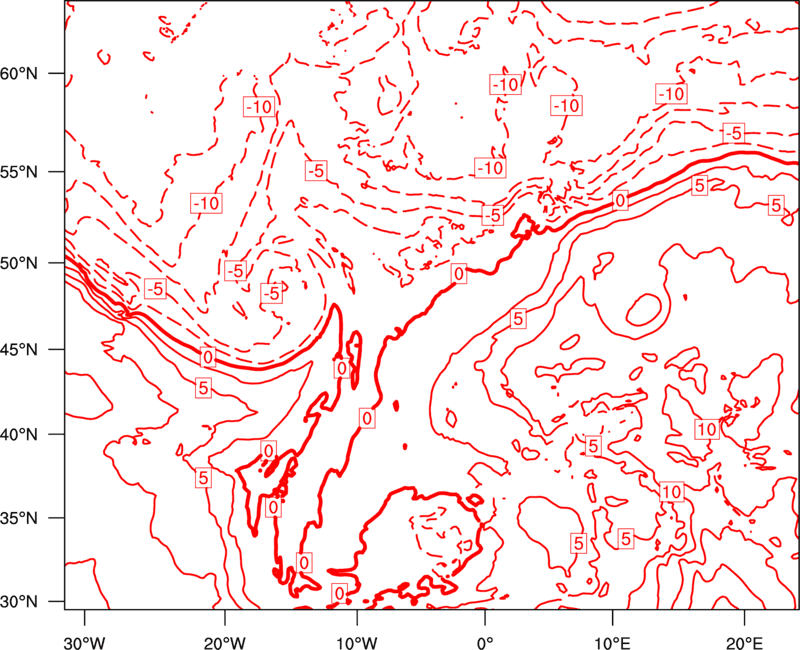The height and width of the screenshot is (650, 800).
Task: Click the 50°N latitude axis label
Action: click(x=19, y=263)
